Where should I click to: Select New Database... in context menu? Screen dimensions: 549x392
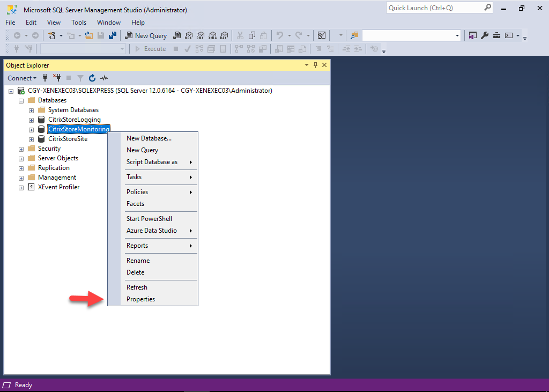click(x=153, y=138)
